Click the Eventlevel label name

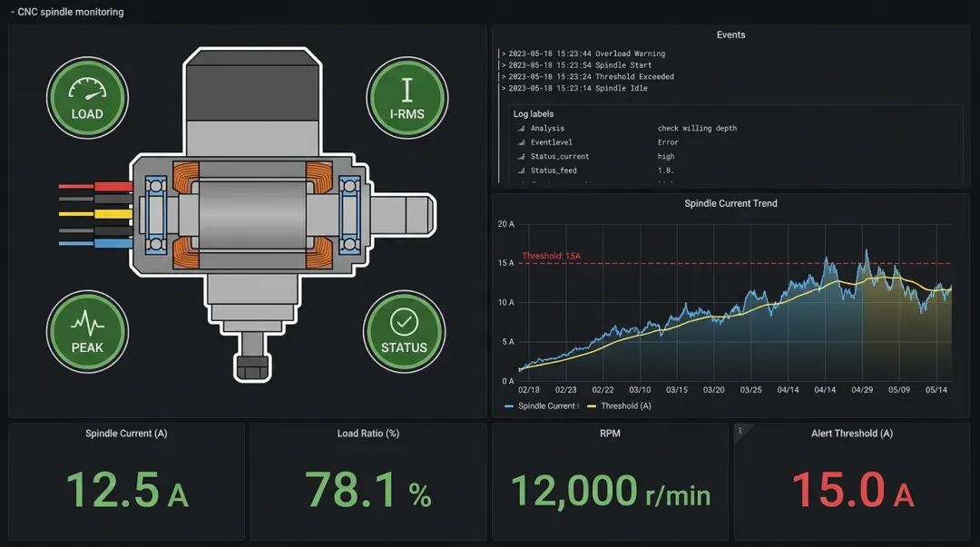552,142
